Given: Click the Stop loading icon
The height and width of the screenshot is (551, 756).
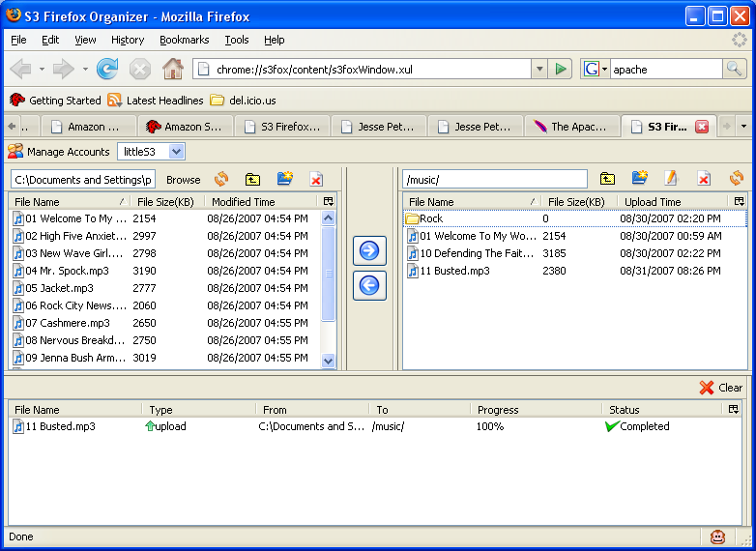Looking at the screenshot, I should [140, 70].
